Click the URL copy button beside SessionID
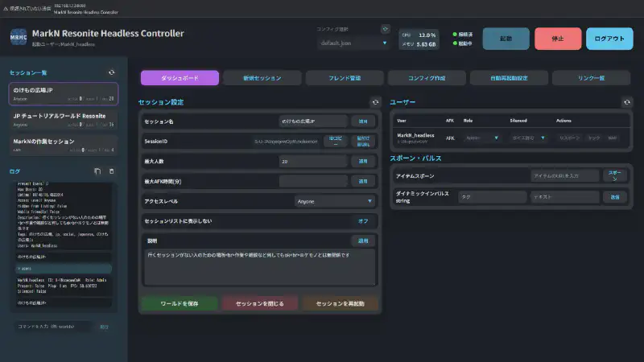Screen dimensions: 644x362 363,141
